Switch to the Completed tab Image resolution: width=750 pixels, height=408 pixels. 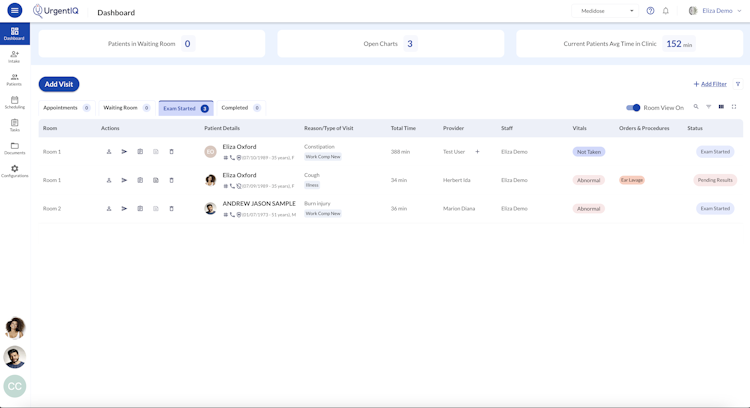(241, 108)
